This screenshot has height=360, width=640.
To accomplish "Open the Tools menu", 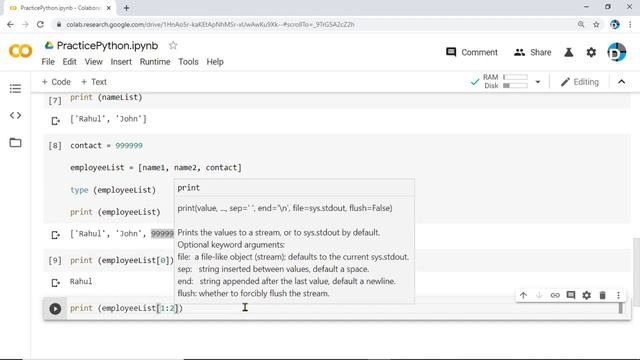I will tap(188, 62).
